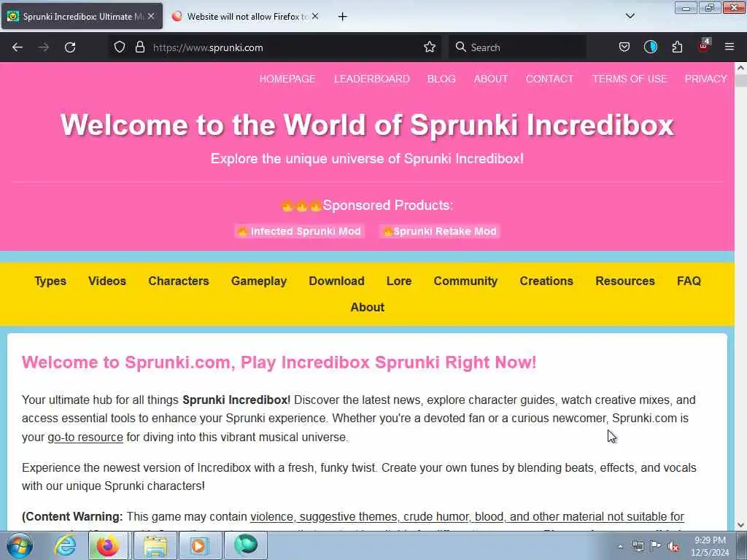This screenshot has width=747, height=560.
Task: Click the Sprunki Retake Mod sponsored button
Action: tap(440, 231)
